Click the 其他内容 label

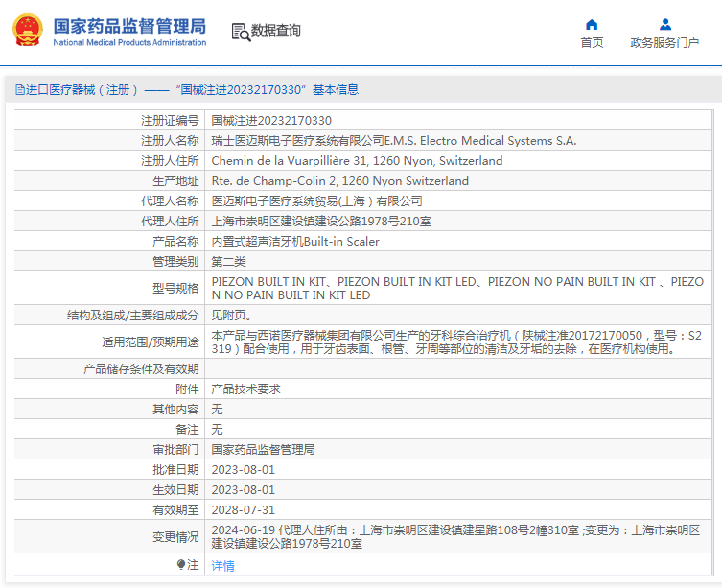tap(175, 410)
